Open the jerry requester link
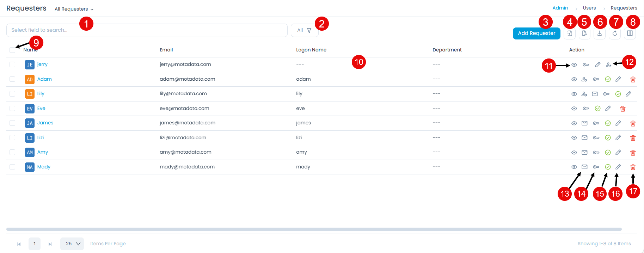This screenshot has height=253, width=644. pos(42,64)
